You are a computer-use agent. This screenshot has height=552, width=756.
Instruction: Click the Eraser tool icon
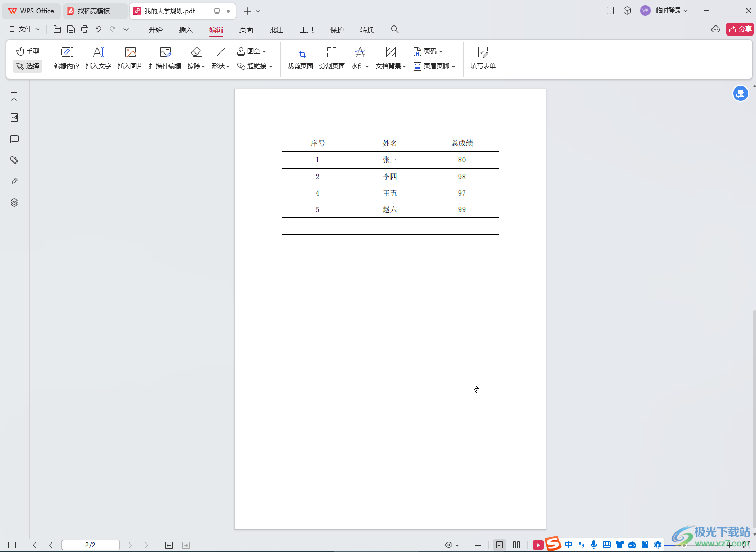[x=196, y=52]
